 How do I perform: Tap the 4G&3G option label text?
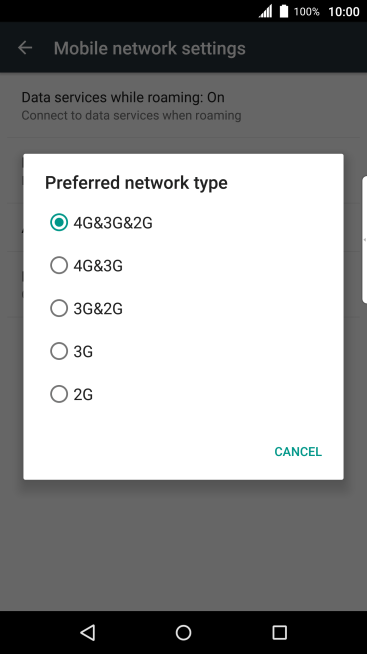click(98, 266)
